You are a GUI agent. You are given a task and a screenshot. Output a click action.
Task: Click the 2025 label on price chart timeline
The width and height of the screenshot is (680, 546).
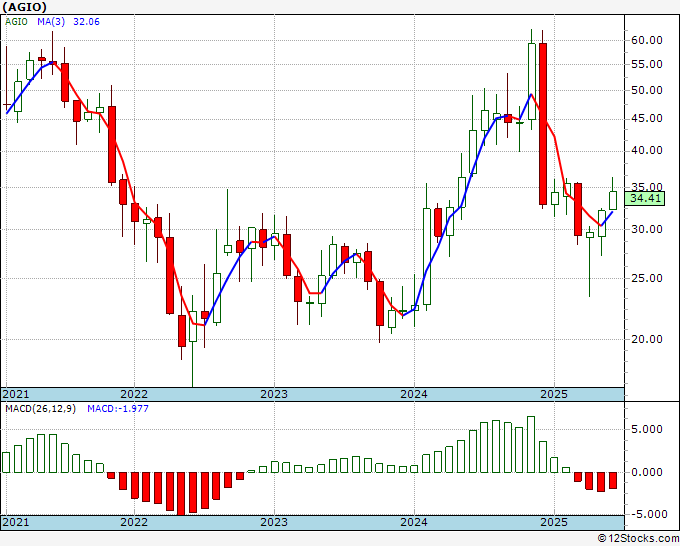pyautogui.click(x=554, y=394)
